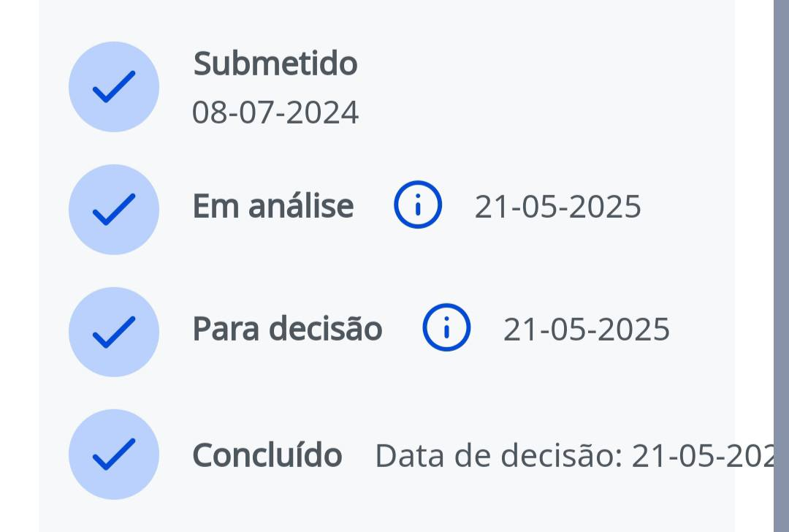The image size is (789, 532).
Task: Click the "Data de decisão:" text
Action: pyautogui.click(x=499, y=456)
